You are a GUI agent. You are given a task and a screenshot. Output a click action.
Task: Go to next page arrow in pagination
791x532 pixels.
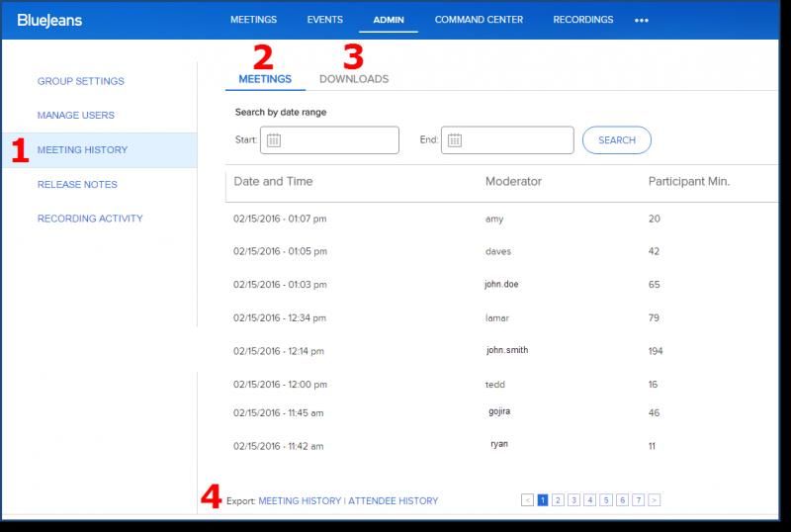pyautogui.click(x=654, y=500)
